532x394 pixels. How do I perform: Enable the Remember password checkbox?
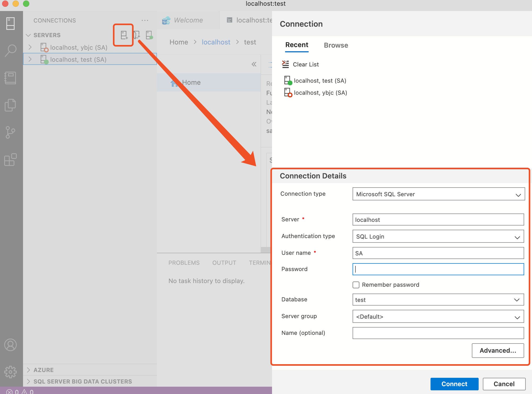pos(356,285)
